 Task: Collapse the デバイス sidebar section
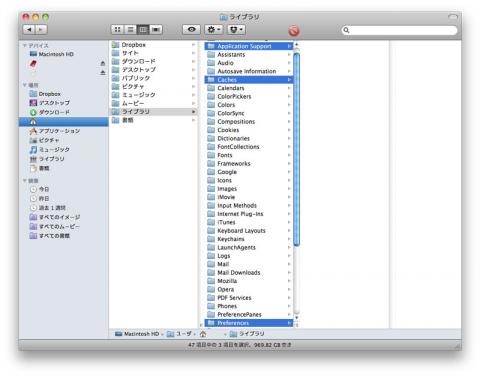[x=24, y=45]
